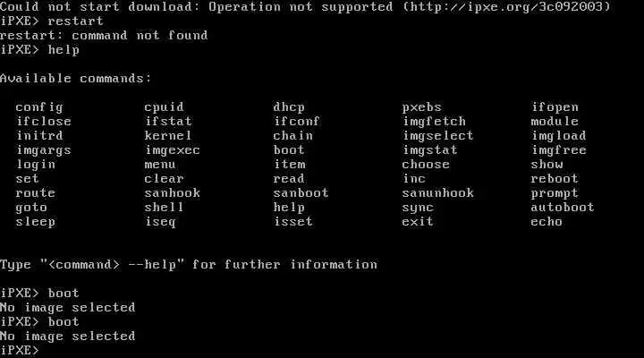This screenshot has width=644, height=358.
Task: Click the 'Available commands:' heading
Action: click(75, 79)
